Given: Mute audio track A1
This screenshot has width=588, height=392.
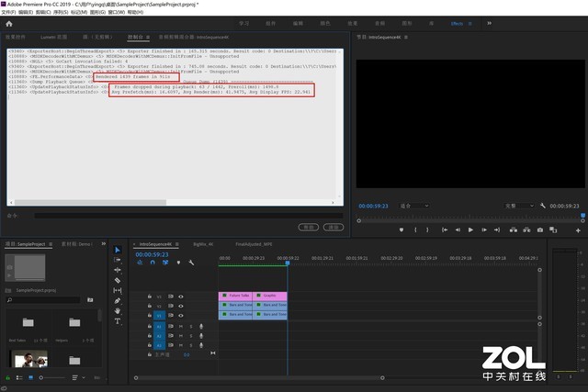Looking at the screenshot, I should point(179,326).
